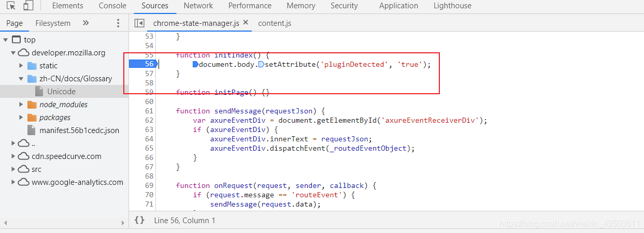Collapse the developer.mozilla.org node

pyautogui.click(x=13, y=53)
